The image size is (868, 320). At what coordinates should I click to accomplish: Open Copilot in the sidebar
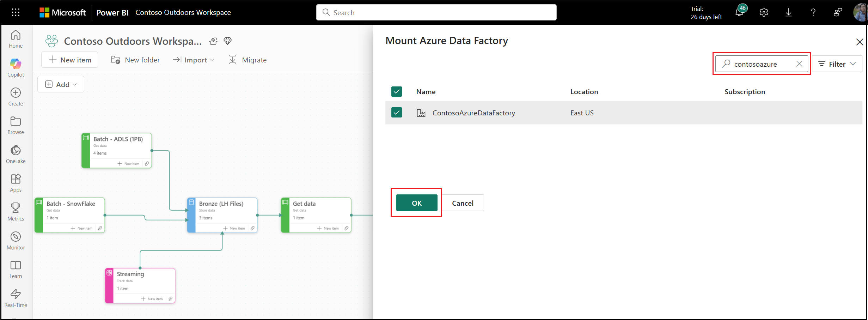coord(16,67)
